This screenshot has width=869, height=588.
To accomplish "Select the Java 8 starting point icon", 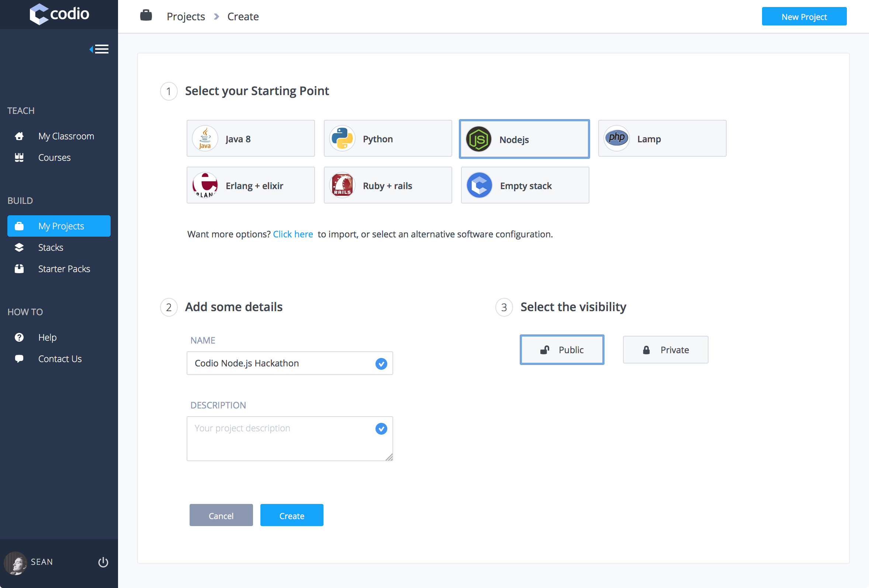I will pyautogui.click(x=205, y=139).
